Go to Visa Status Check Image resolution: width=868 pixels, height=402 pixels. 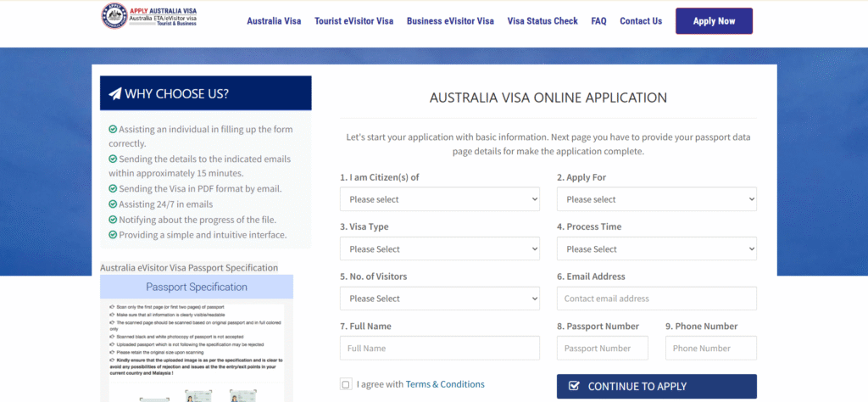pyautogui.click(x=542, y=21)
